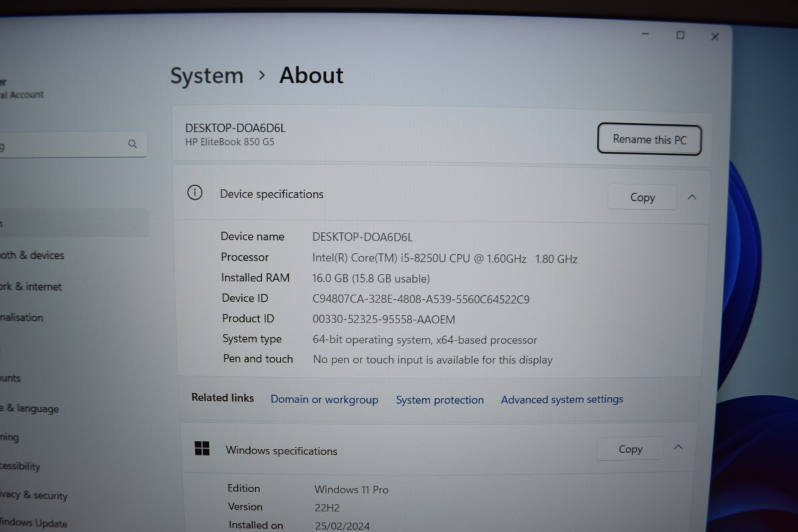
Task: Click the breadcrumb chevron after System
Action: pos(262,75)
